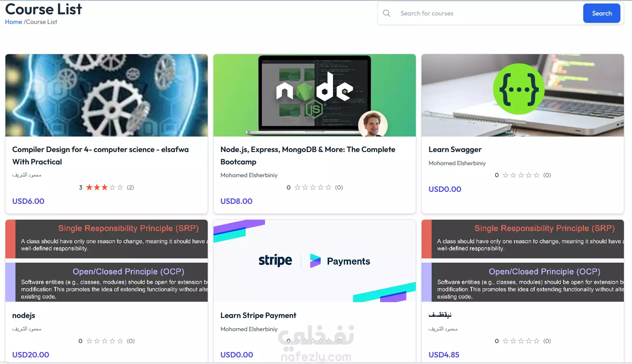632x364 pixels.
Task: Click the green Swagger braces logo
Action: 519,89
